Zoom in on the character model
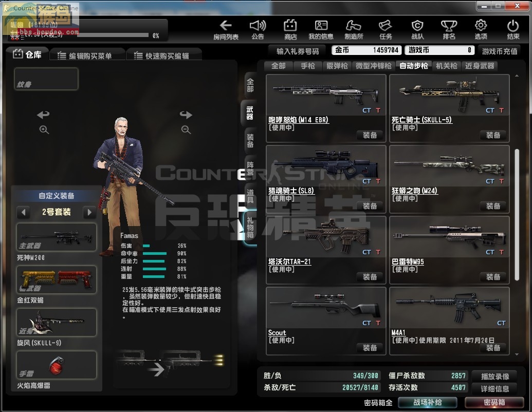This screenshot has width=532, height=412. 44,129
